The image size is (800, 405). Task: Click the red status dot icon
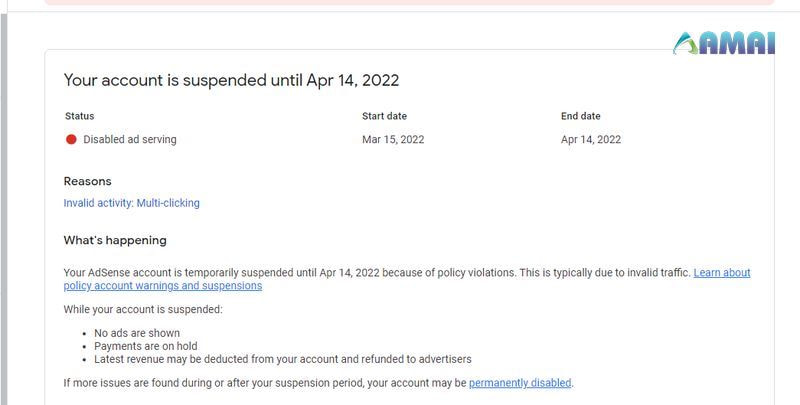[x=71, y=140]
